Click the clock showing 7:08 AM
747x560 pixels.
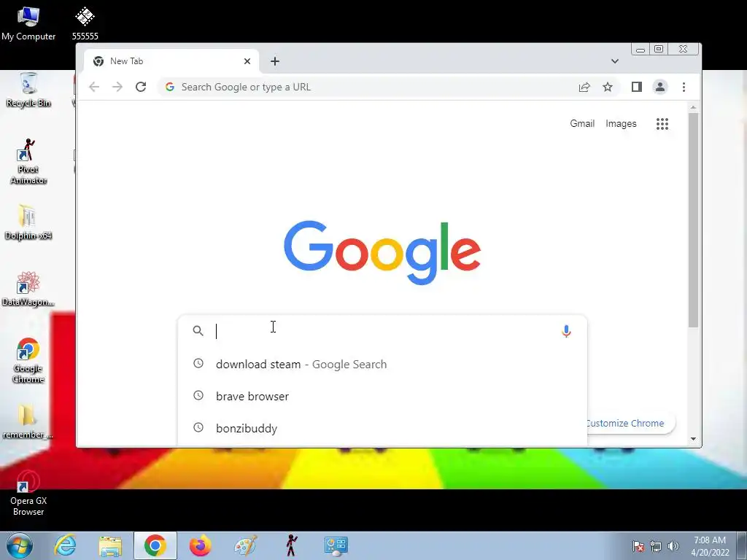[x=710, y=546]
